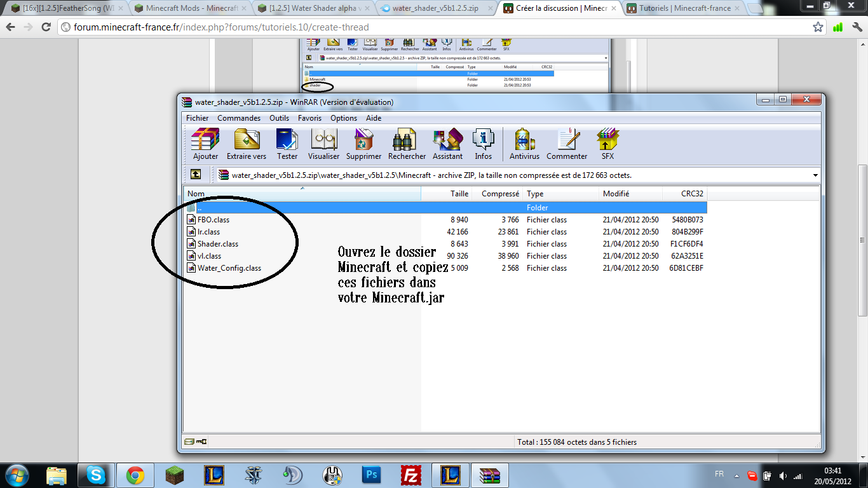The image size is (868, 488).
Task: Click the Antivirus toolbar icon
Action: [x=524, y=144]
